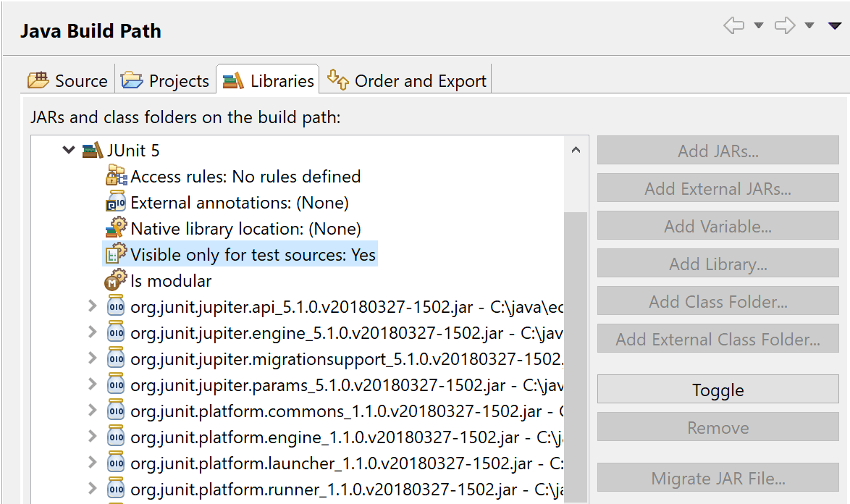
Task: Select org.junit.platform.commons_1.1.0 jar entry text
Action: [347, 411]
